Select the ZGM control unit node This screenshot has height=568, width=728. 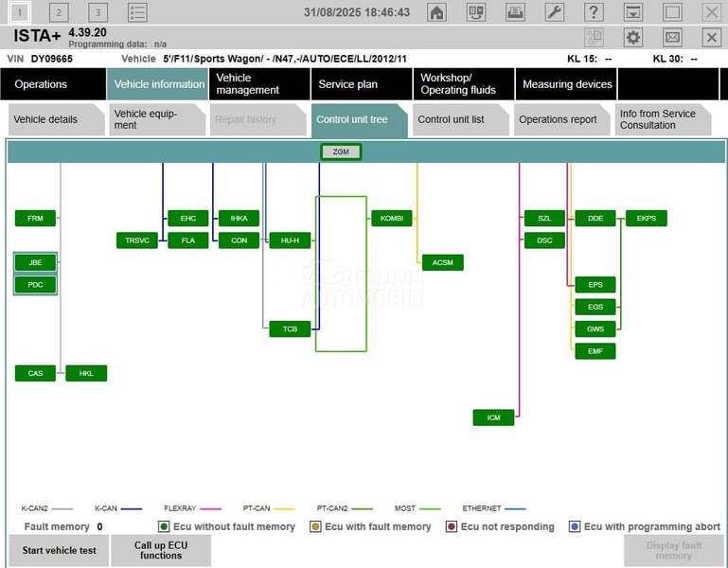click(x=341, y=151)
